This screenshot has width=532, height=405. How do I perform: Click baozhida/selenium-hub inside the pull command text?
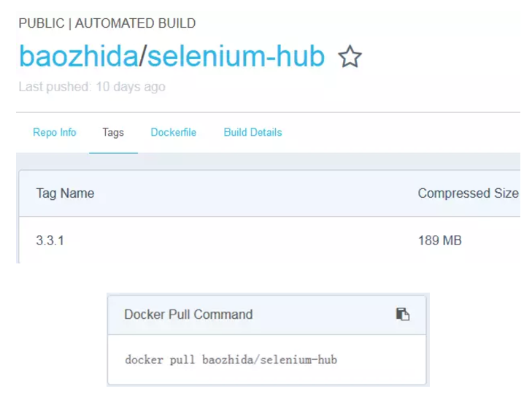coord(270,360)
